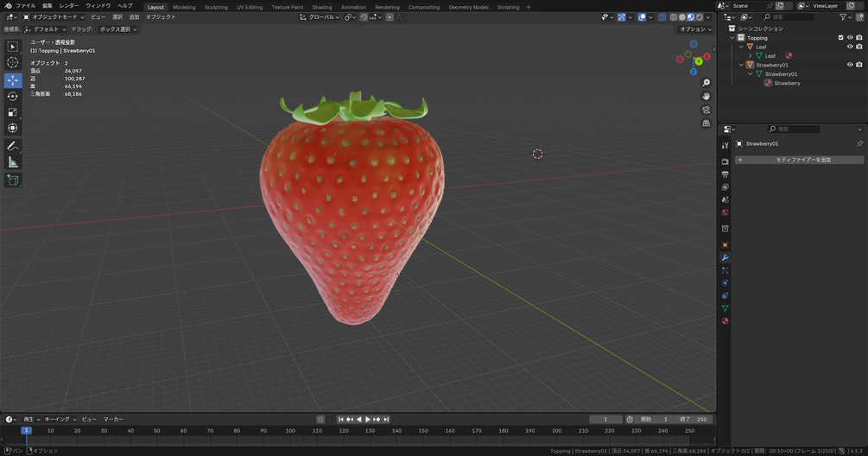Open the Object Data mesh tab
Image resolution: width=868 pixels, height=456 pixels.
(725, 308)
